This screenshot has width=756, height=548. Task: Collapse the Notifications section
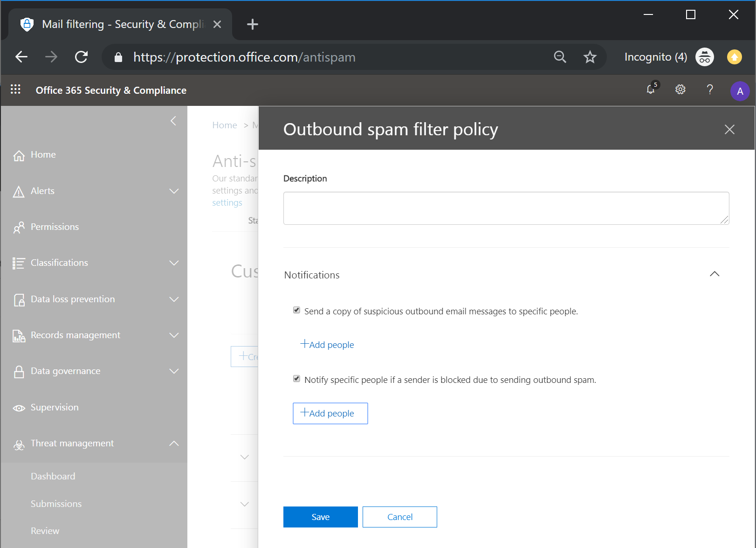pos(715,274)
